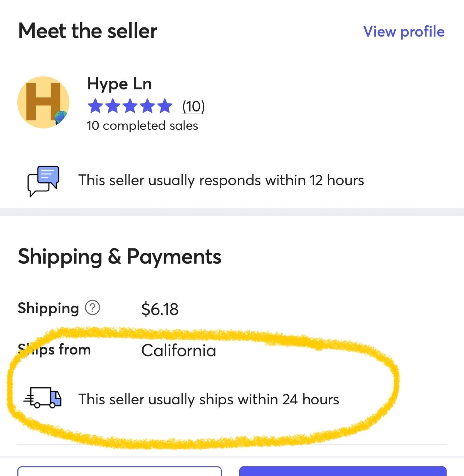The image size is (464, 476).
Task: Tap the Hype Ln seller avatar
Action: 43,102
